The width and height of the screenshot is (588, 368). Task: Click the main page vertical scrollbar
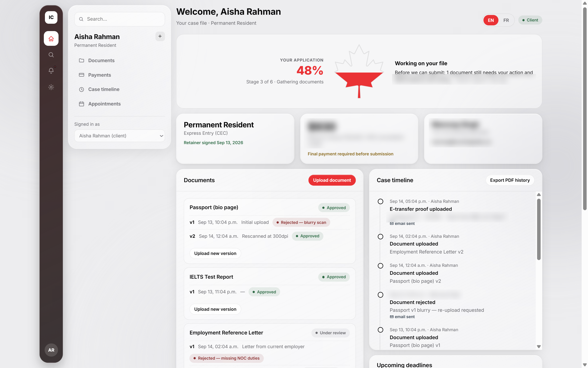pos(585,108)
